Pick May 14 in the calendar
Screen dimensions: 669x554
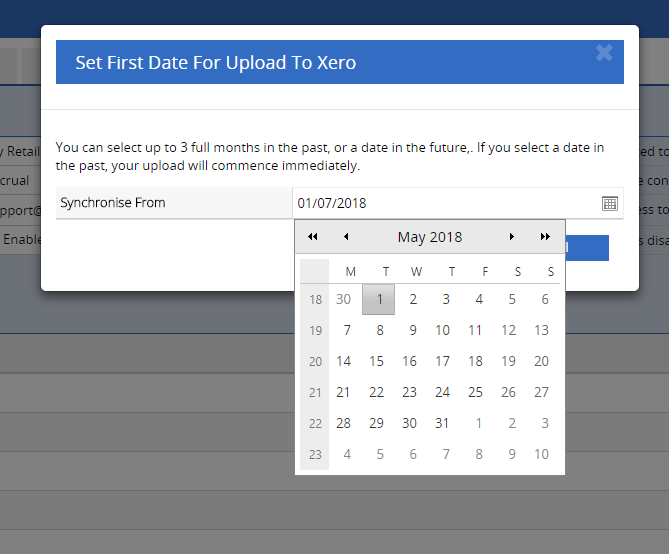click(x=345, y=362)
